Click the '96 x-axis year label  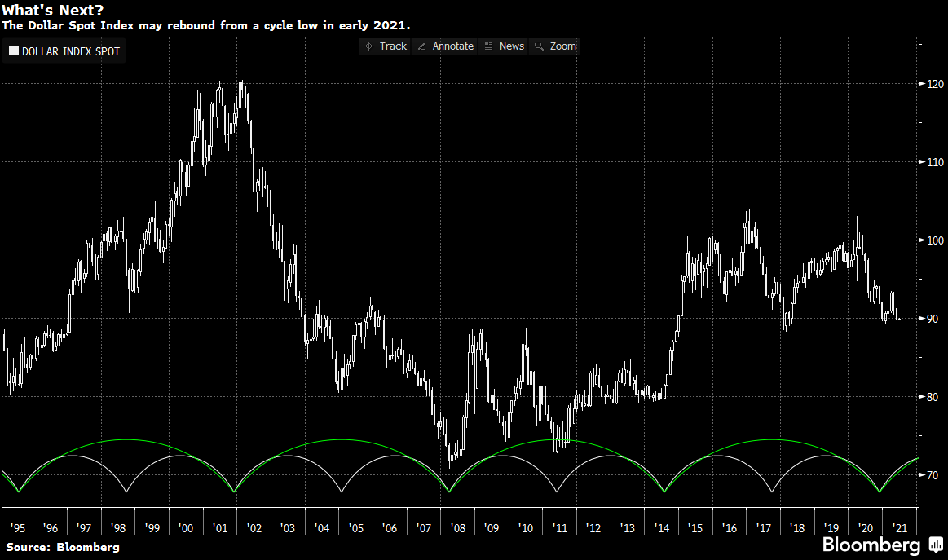coord(51,528)
